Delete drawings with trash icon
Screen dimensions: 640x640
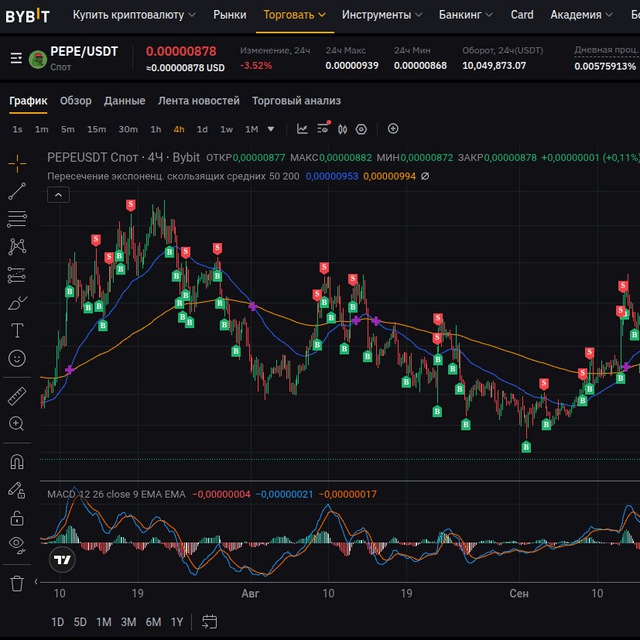coord(17,583)
